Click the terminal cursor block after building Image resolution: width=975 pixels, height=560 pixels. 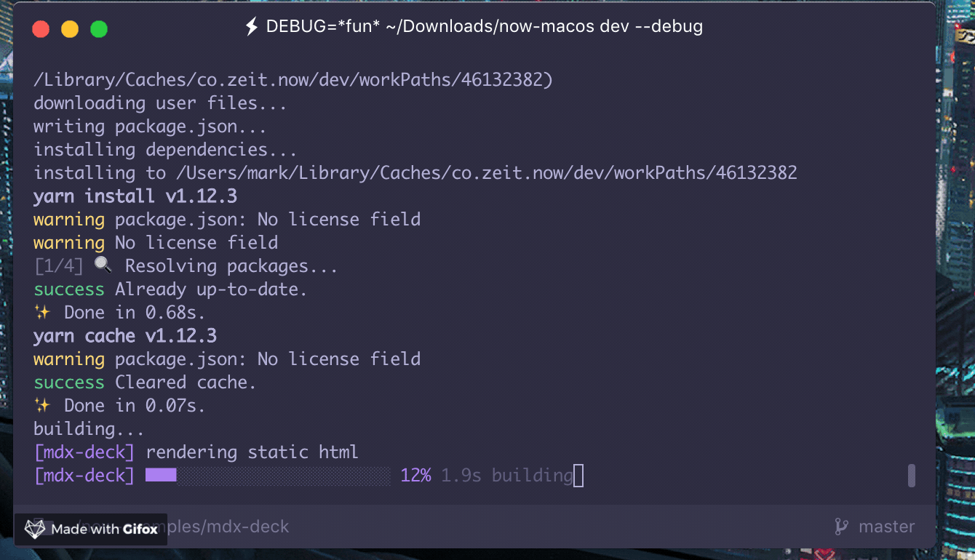pos(578,476)
